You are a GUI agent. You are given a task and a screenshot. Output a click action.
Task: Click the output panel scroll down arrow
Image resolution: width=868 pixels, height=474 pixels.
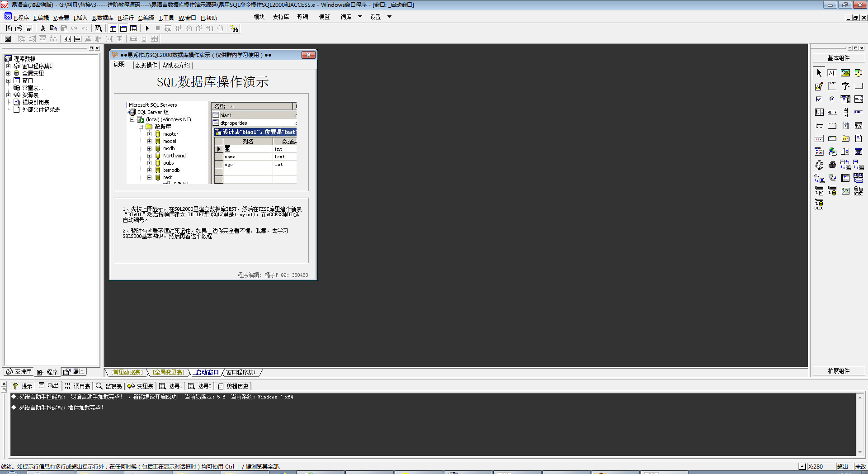click(860, 452)
